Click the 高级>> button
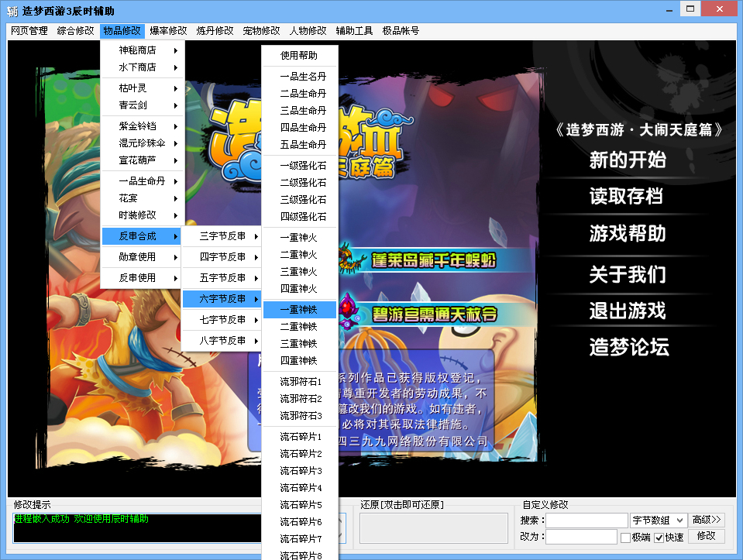Image resolution: width=743 pixels, height=560 pixels. [706, 520]
